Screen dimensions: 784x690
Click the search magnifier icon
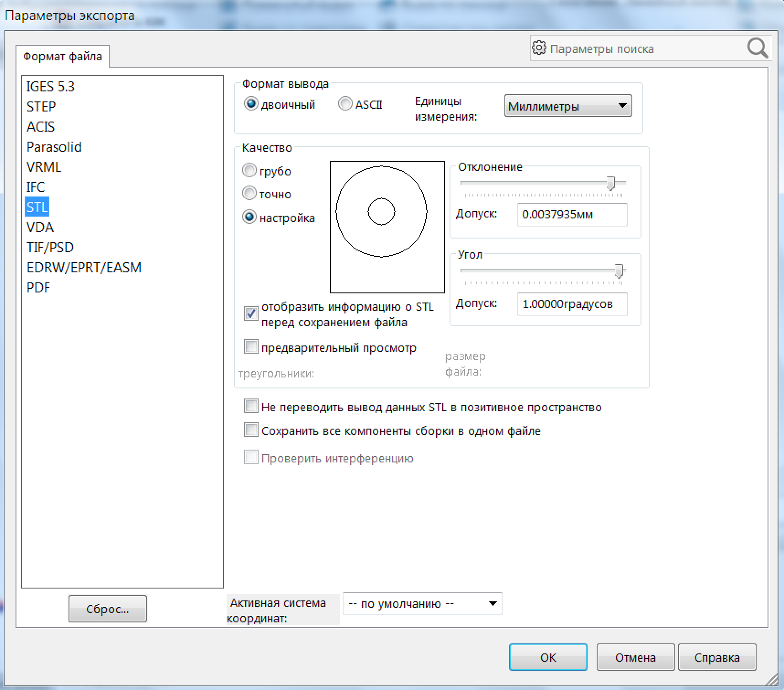click(758, 48)
